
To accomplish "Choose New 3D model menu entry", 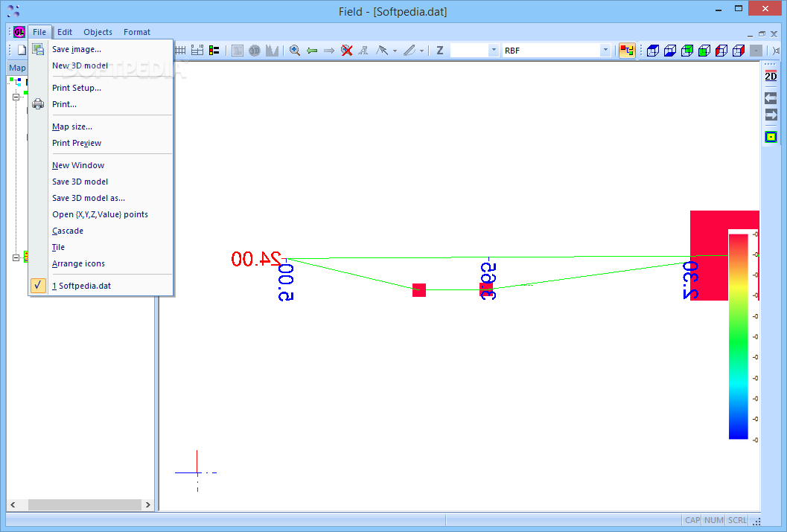I will click(101, 65).
